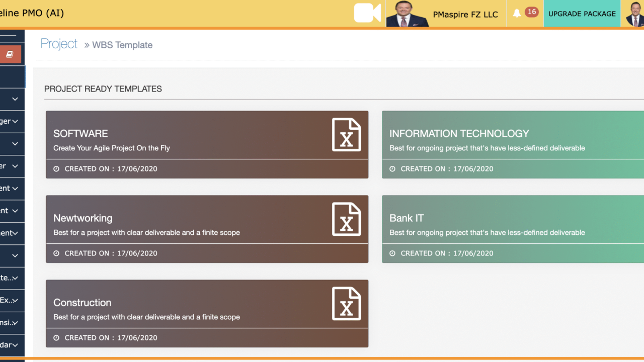Open the Construction template title
This screenshot has height=362, width=644.
pyautogui.click(x=83, y=303)
